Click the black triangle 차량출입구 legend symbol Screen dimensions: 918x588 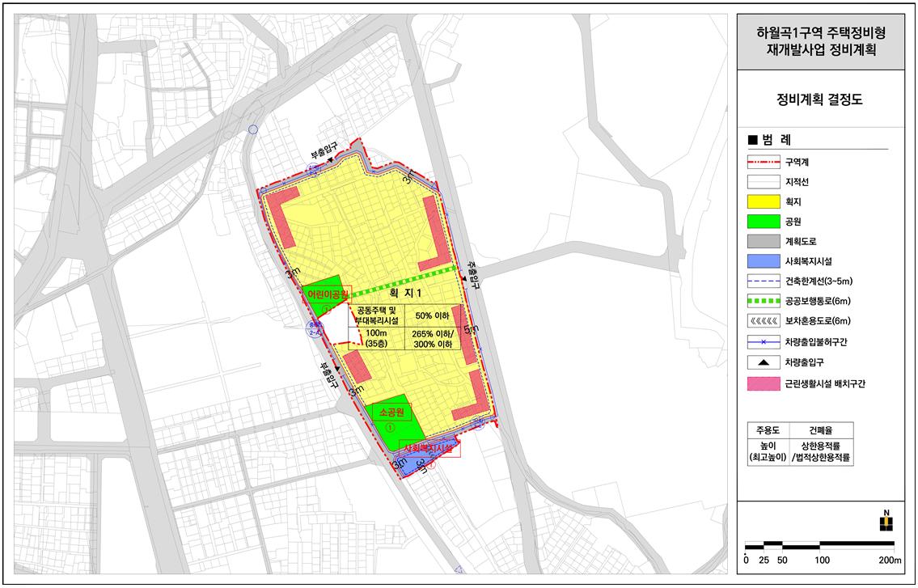(x=764, y=362)
